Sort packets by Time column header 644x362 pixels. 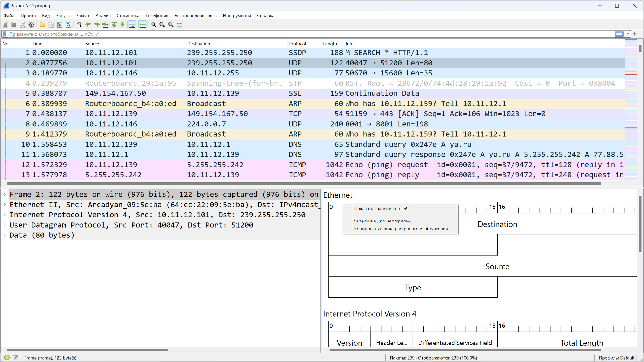[x=57, y=43]
